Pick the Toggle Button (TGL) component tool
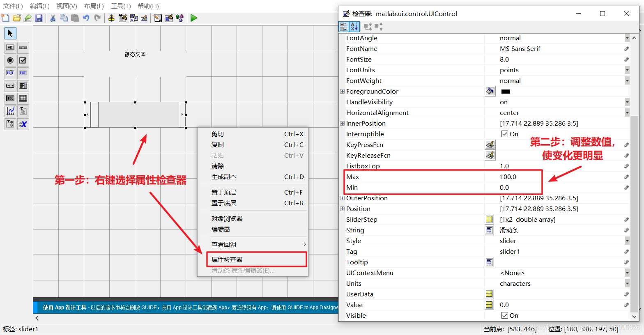 point(10,99)
